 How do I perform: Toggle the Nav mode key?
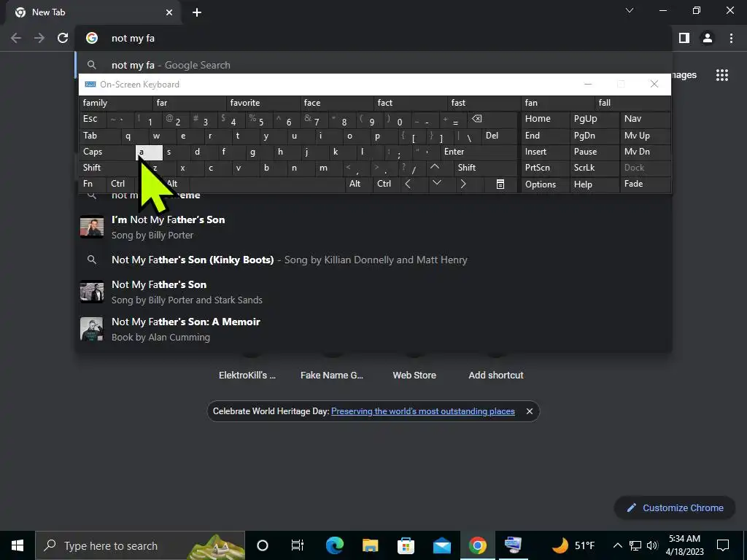(x=645, y=119)
